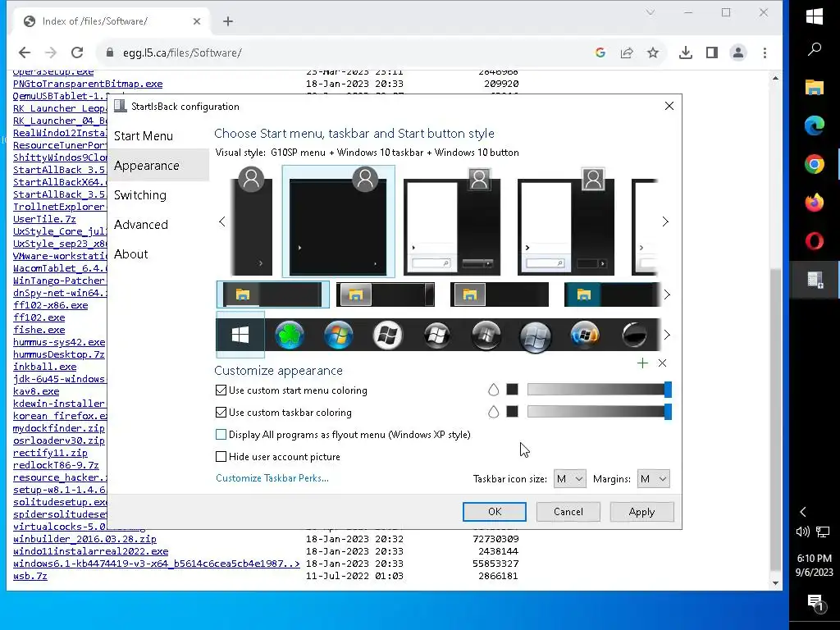The width and height of the screenshot is (840, 630).
Task: Open the Windows Start button on taskbar
Action: click(x=815, y=16)
